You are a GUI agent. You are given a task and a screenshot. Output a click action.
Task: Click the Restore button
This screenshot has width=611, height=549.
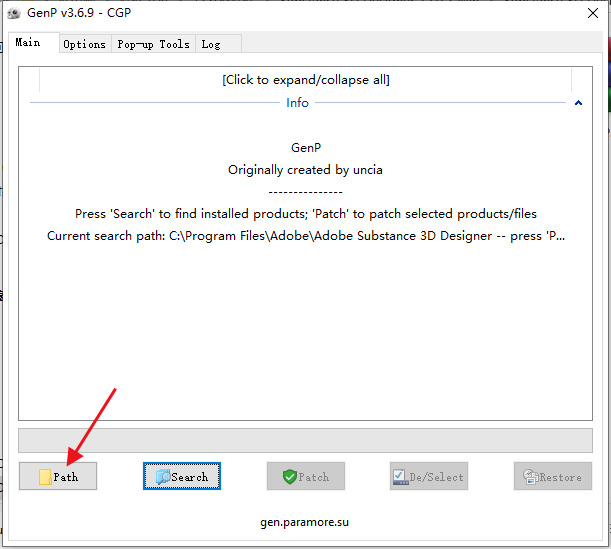click(553, 476)
